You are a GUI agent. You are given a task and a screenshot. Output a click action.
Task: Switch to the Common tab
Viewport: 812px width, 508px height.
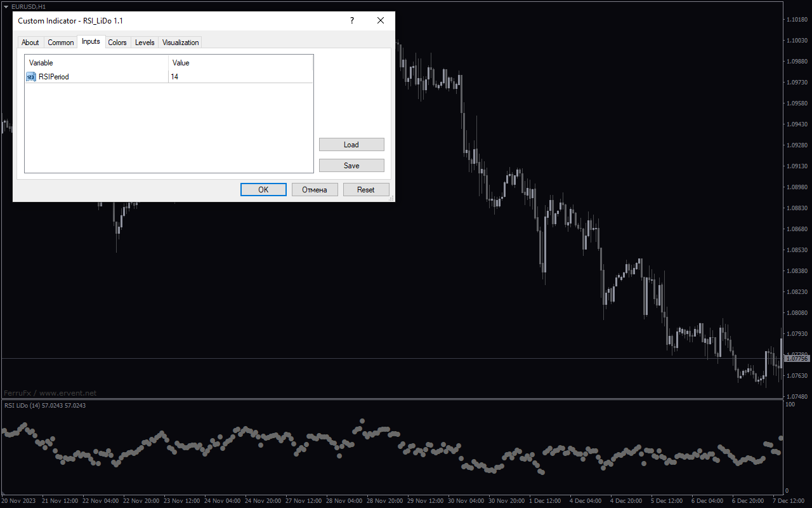pyautogui.click(x=61, y=43)
